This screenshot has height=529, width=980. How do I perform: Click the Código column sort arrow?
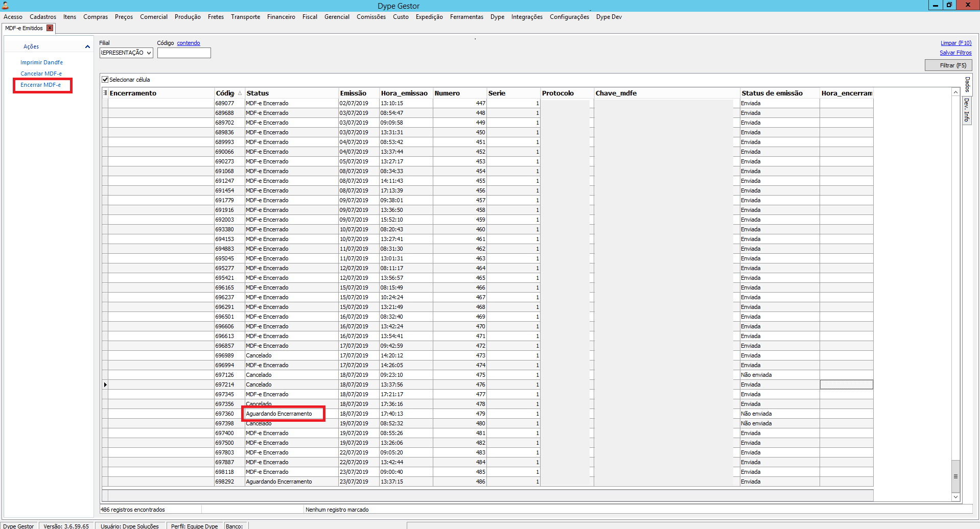240,93
